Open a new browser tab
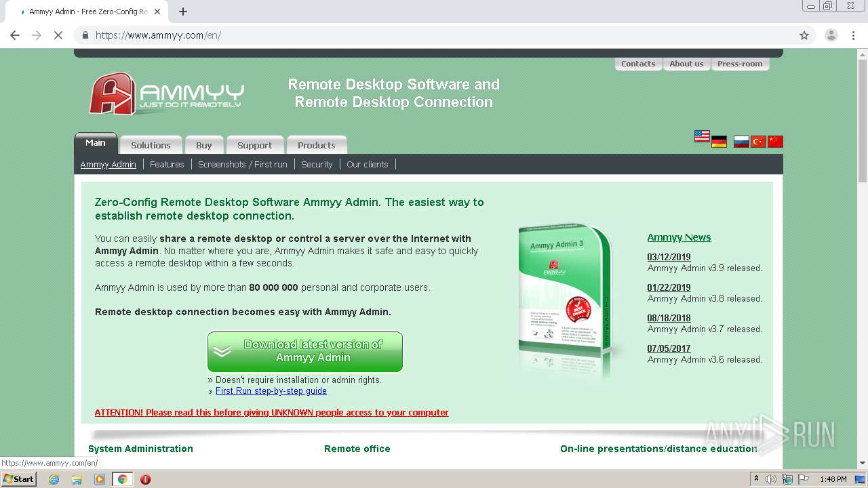This screenshot has width=868, height=488. tap(183, 12)
